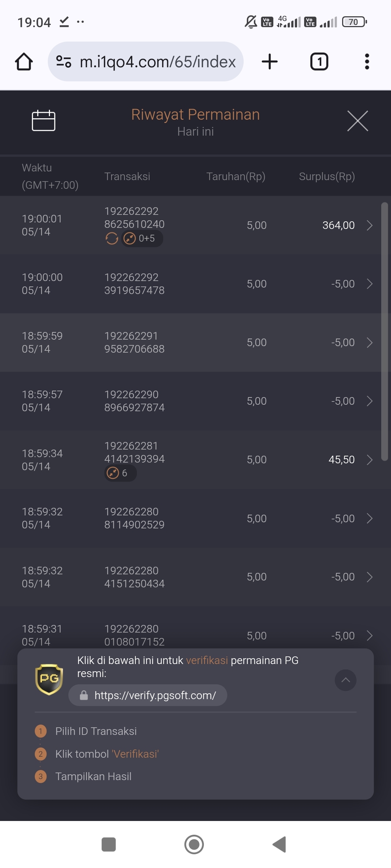The height and width of the screenshot is (868, 391).
Task: Click the 0+5 badge on the first transaction
Action: 142,238
